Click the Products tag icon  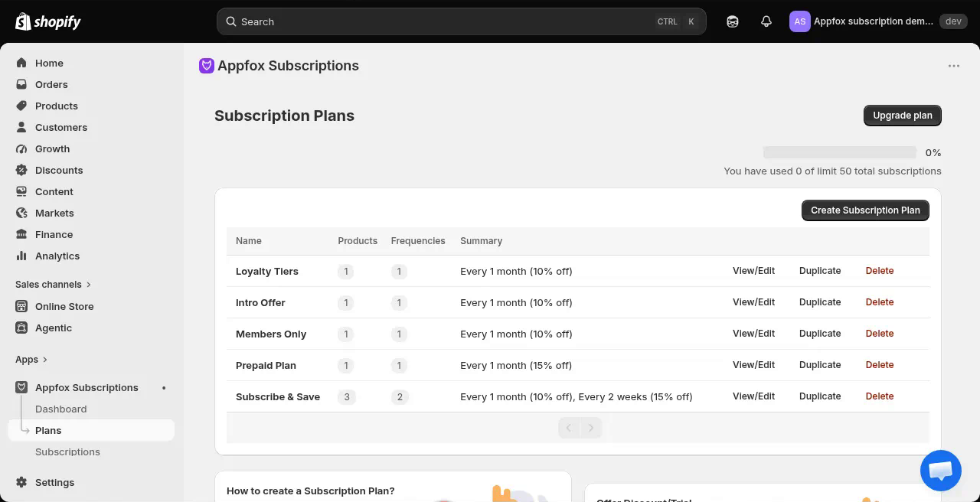pyautogui.click(x=21, y=106)
